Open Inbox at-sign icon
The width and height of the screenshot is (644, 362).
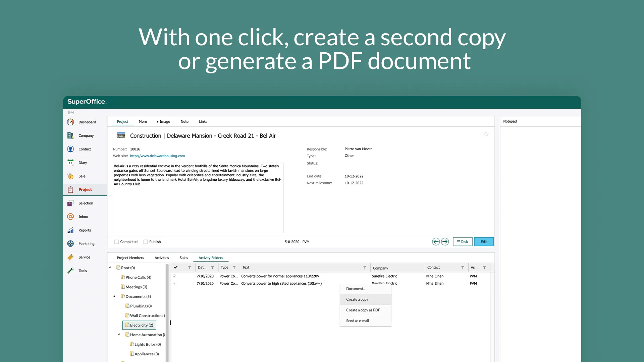[x=70, y=217]
